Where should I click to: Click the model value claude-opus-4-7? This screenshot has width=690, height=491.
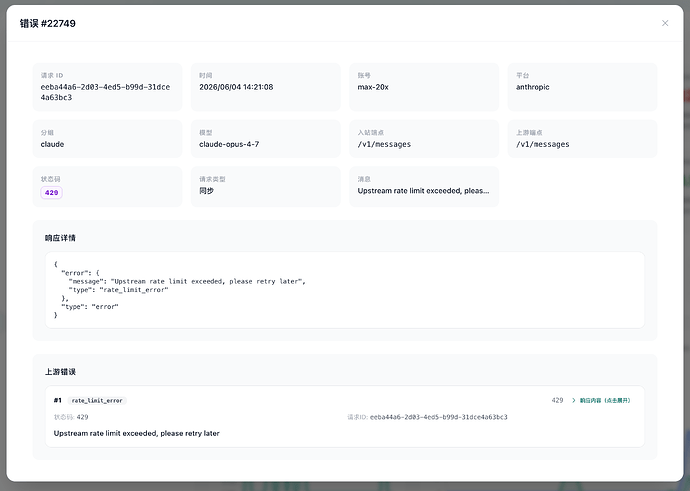[x=229, y=144]
